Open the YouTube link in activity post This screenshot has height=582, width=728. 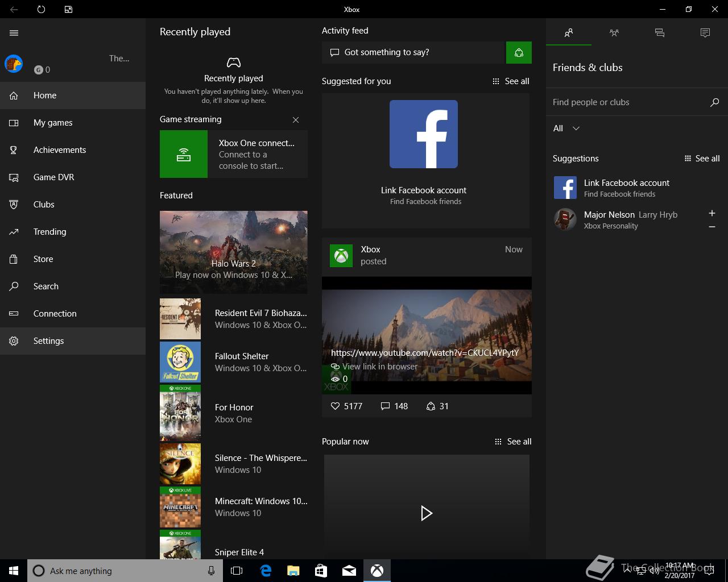[x=425, y=352]
